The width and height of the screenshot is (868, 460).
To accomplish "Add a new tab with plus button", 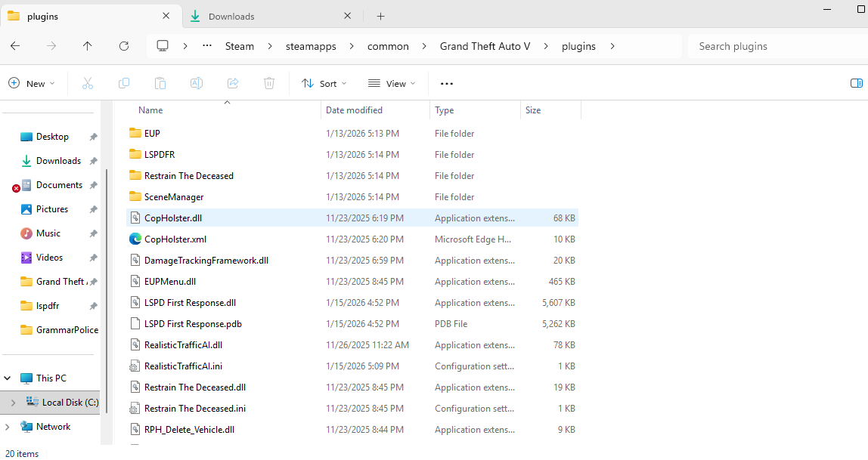I will tap(380, 17).
